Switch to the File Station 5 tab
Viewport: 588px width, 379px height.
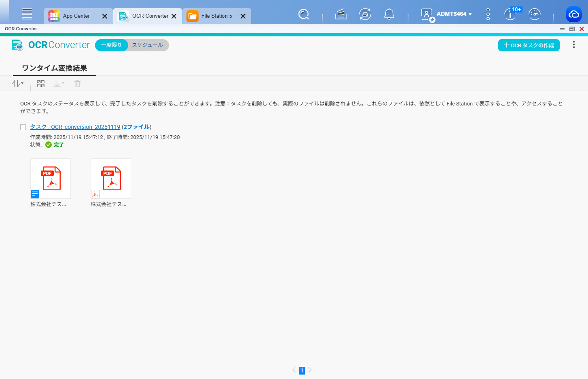(x=216, y=16)
